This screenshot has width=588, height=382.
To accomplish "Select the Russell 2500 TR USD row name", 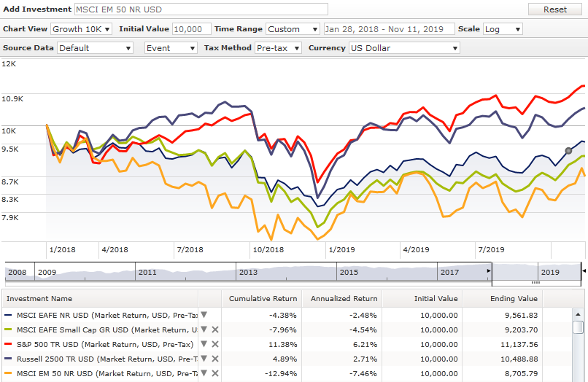I will (x=107, y=359).
